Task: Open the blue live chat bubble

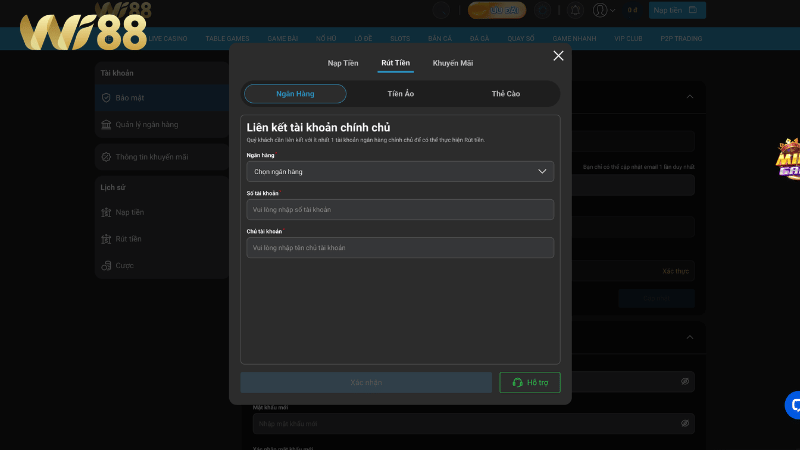Action: click(794, 404)
